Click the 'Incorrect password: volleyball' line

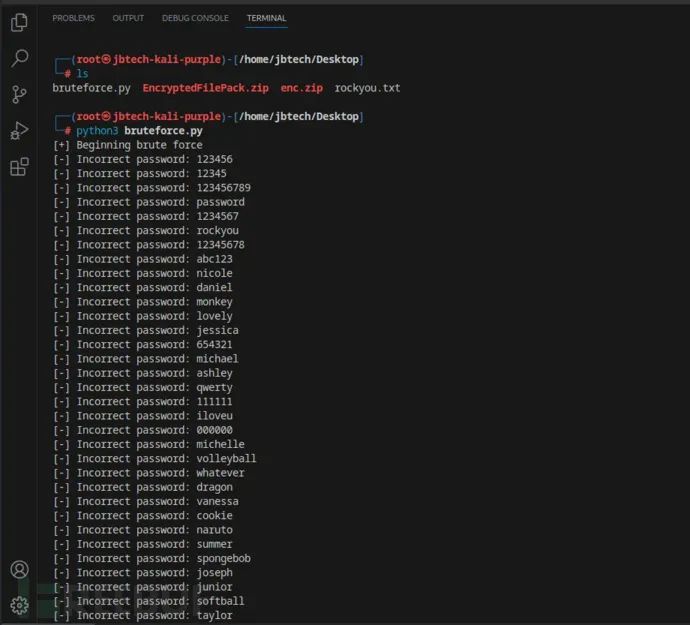[x=155, y=459]
